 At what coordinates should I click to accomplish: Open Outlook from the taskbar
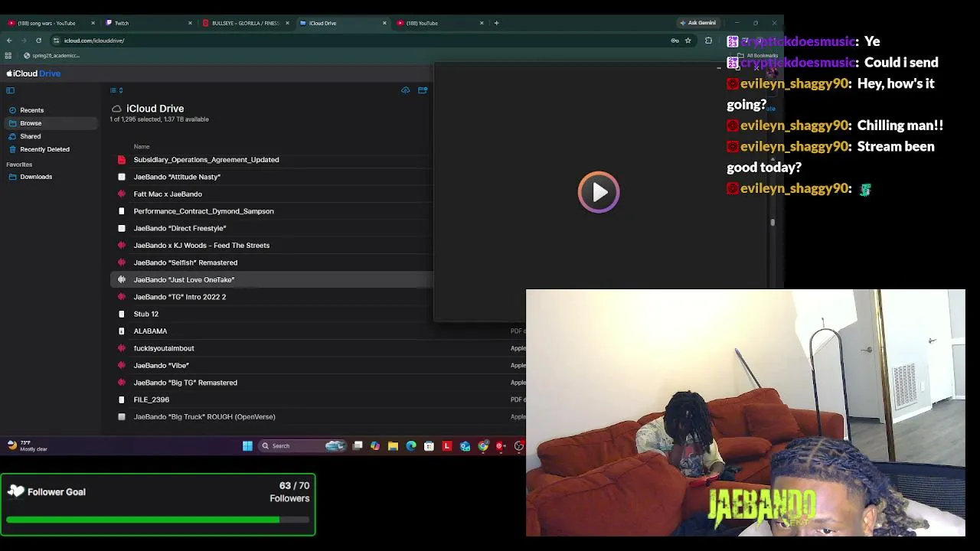(465, 446)
